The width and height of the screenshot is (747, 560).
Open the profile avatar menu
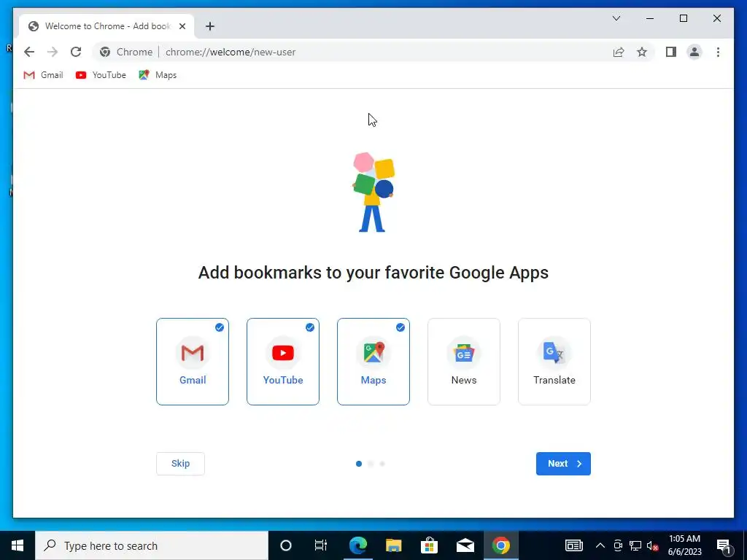(694, 52)
